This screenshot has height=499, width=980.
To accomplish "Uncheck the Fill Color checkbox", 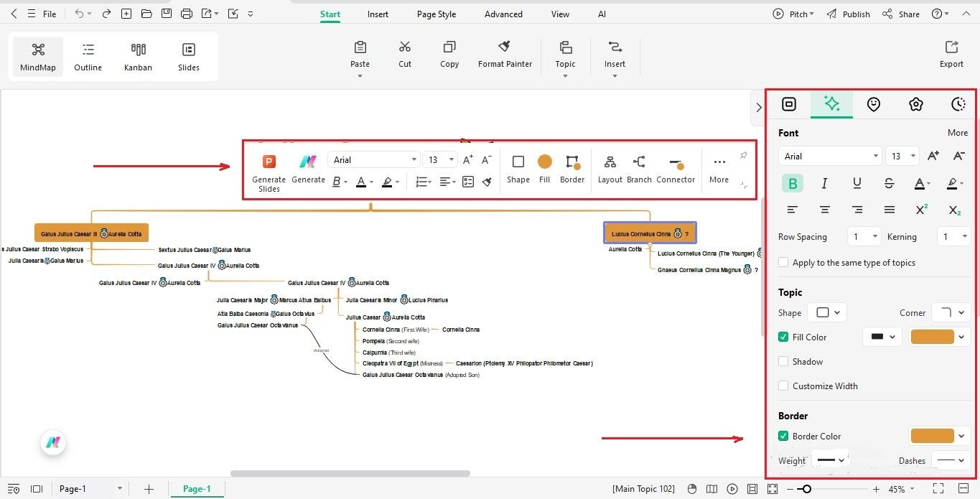I will (x=783, y=337).
